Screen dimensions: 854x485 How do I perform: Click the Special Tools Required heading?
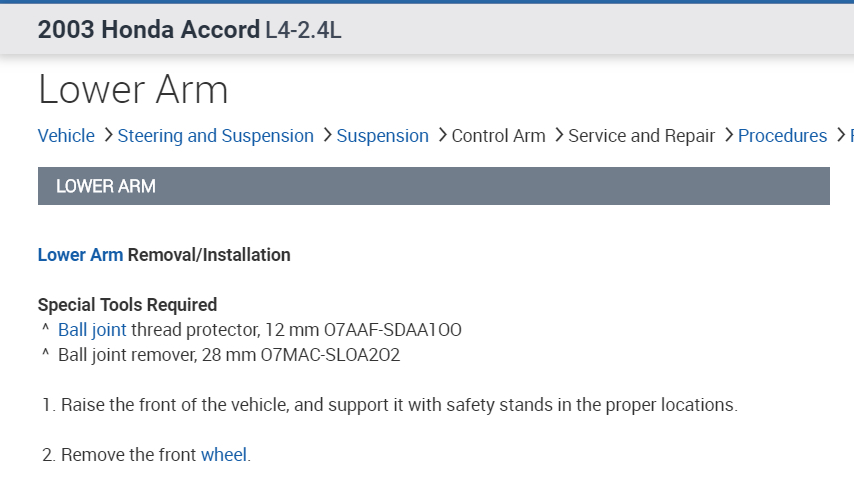click(127, 305)
